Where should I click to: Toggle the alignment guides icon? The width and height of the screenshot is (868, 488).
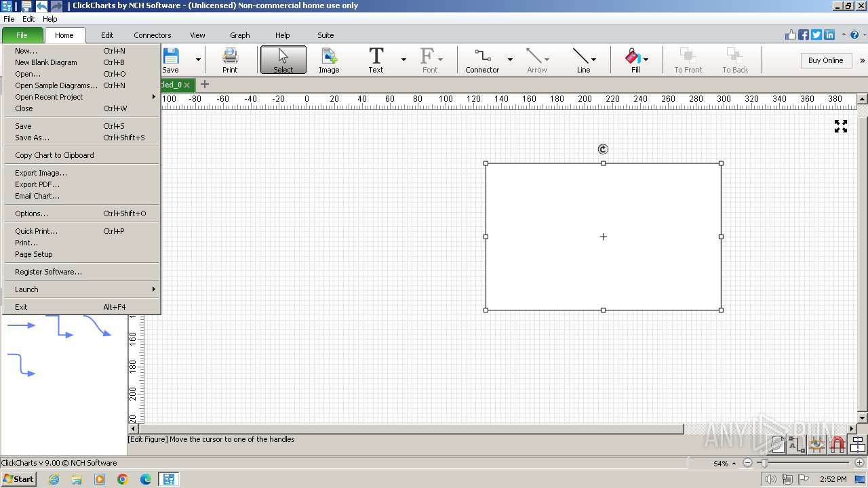coord(857,445)
